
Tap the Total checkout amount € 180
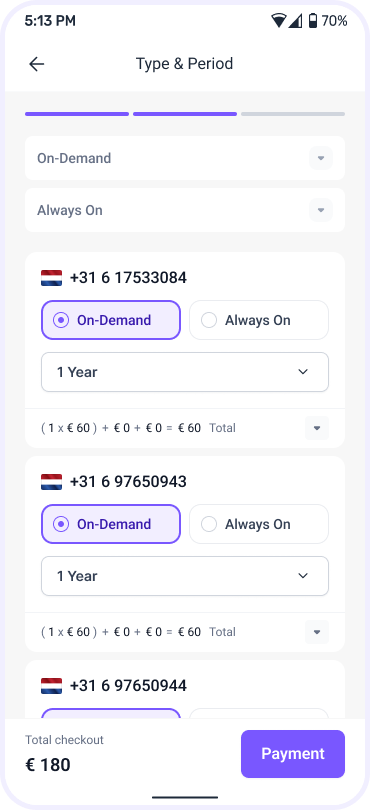coord(48,765)
